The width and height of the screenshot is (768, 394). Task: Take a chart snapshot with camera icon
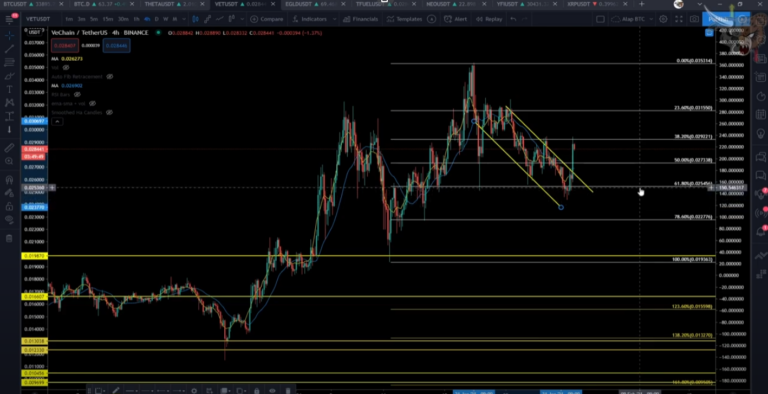tap(695, 19)
